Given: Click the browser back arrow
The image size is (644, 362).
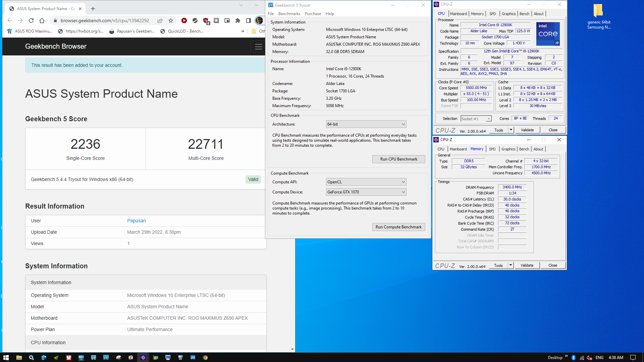Looking at the screenshot, I should point(10,20).
